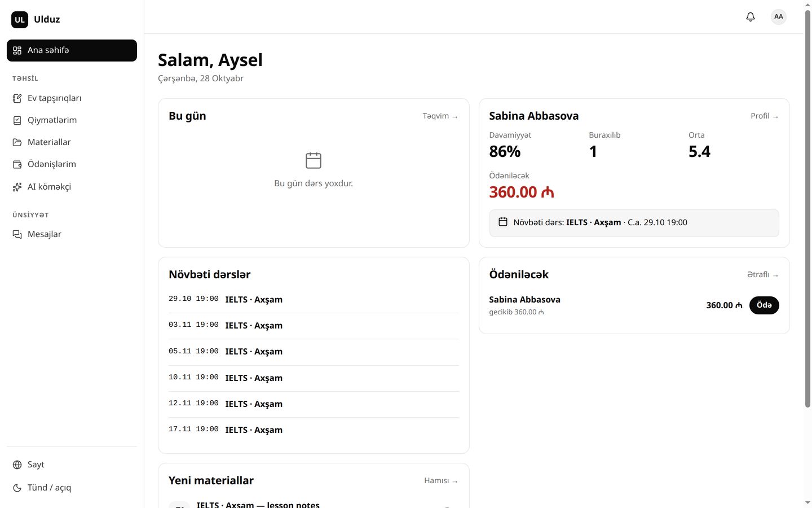Screen dimensions: 812x508
Task: Select lesson row dated 10.11 19:00
Action: coord(314,378)
